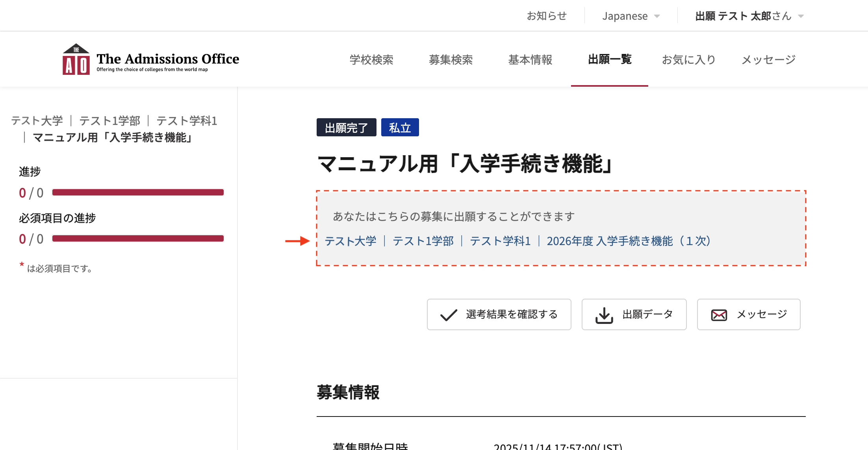Click the envelope icon for メッセージ
The height and width of the screenshot is (450, 868).
(719, 315)
